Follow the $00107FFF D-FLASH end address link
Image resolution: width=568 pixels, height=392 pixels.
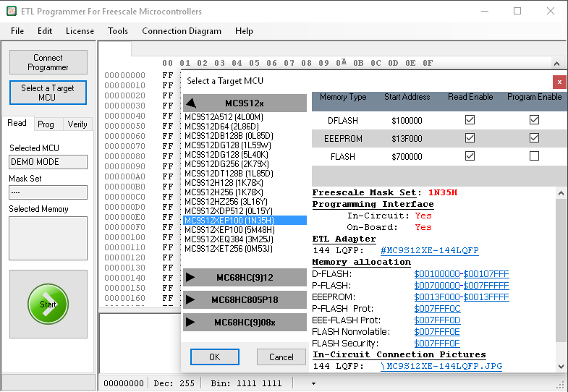point(486,274)
